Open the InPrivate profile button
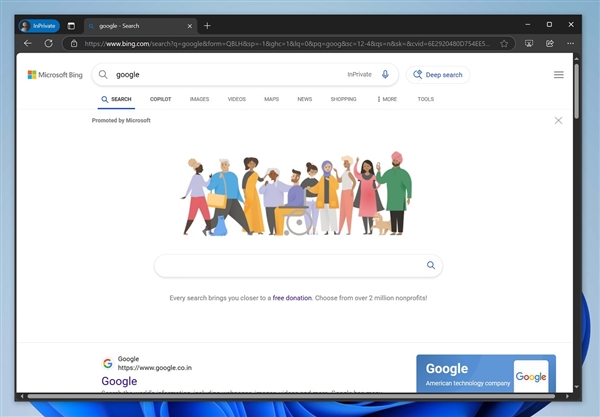Viewport: 600px width, 417px height. click(x=39, y=25)
